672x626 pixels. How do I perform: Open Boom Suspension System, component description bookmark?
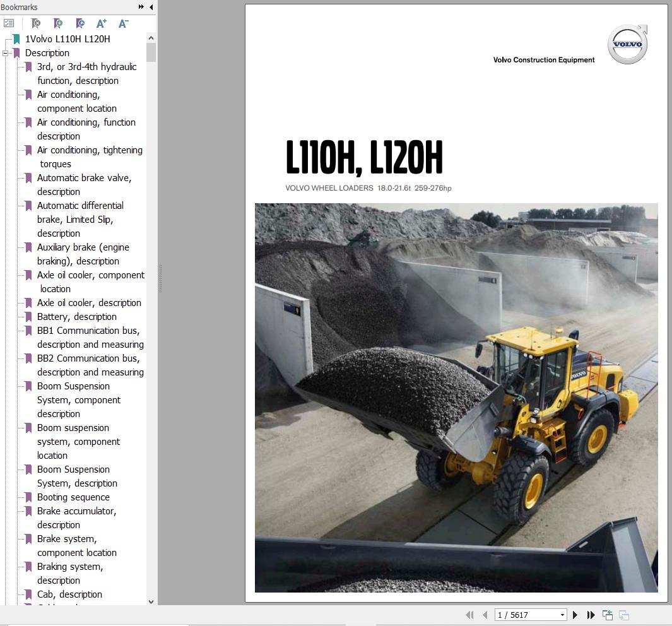pos(79,399)
